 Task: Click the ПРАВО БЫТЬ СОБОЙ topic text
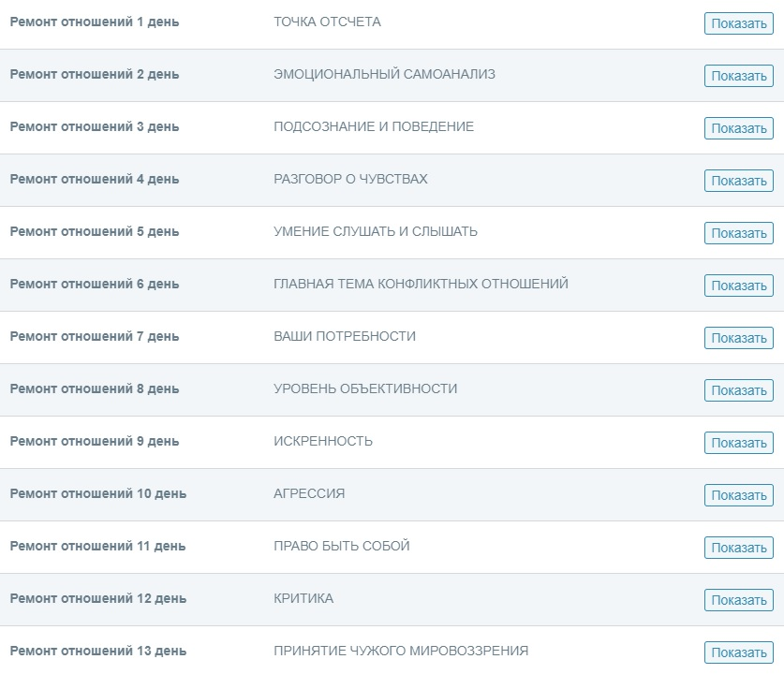342,546
